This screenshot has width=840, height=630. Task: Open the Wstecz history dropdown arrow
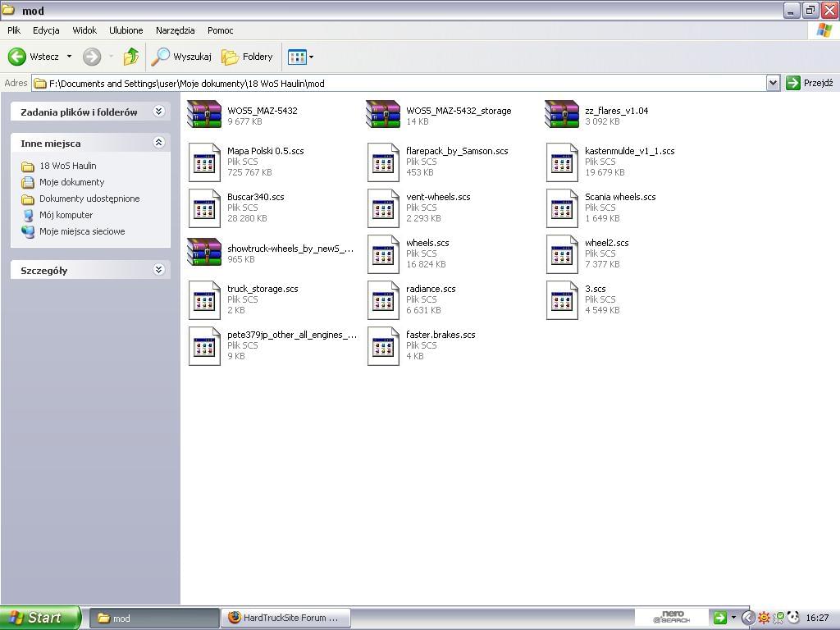[69, 57]
